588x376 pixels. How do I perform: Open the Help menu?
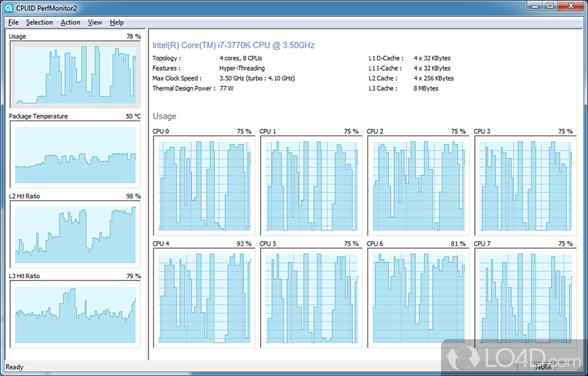coord(117,23)
